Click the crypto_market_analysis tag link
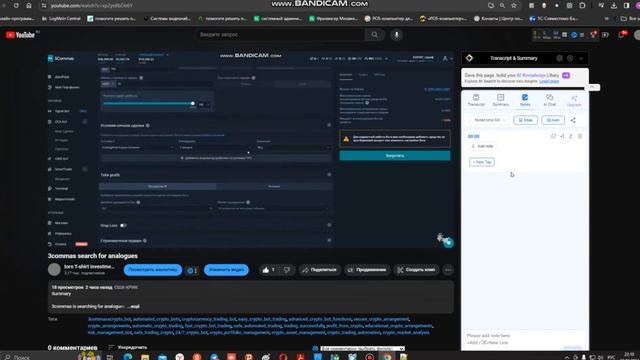Screen dimensions: 640x360 pos(406,333)
